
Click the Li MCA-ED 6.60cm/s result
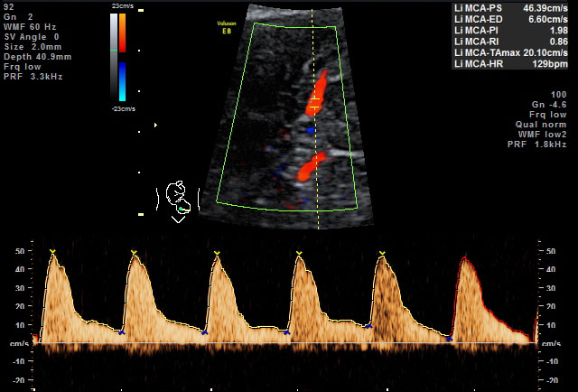point(511,19)
